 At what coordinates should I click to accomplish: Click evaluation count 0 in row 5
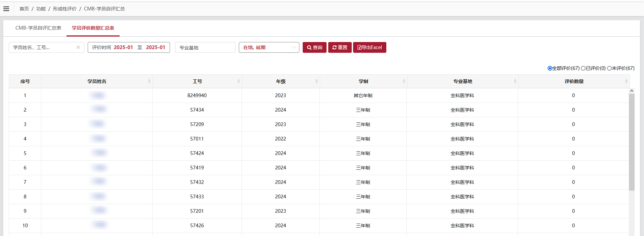(573, 153)
